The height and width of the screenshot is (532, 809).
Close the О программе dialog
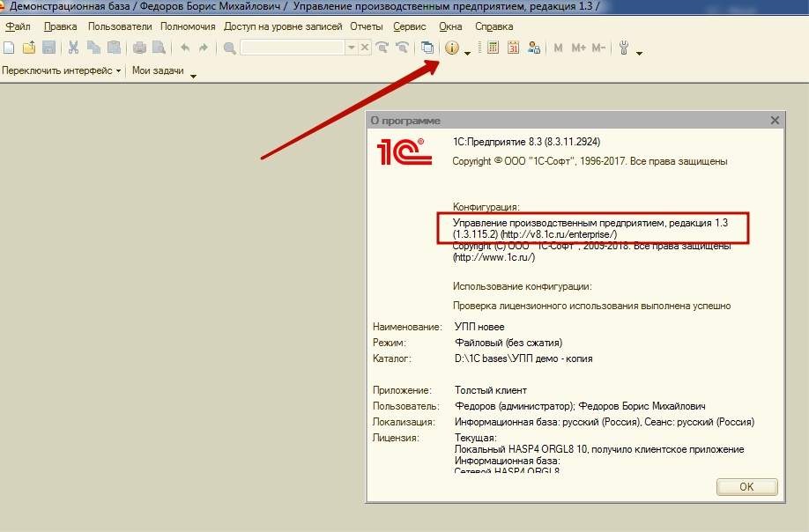coord(775,120)
